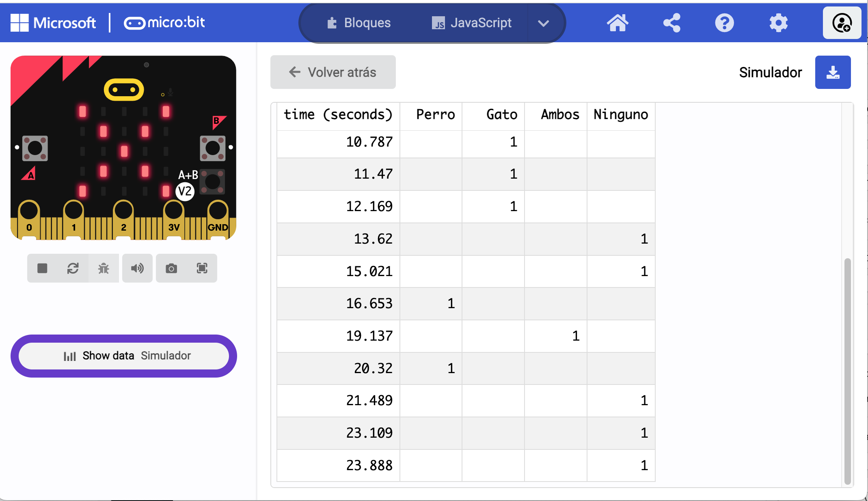Download the simulator data

(x=833, y=72)
